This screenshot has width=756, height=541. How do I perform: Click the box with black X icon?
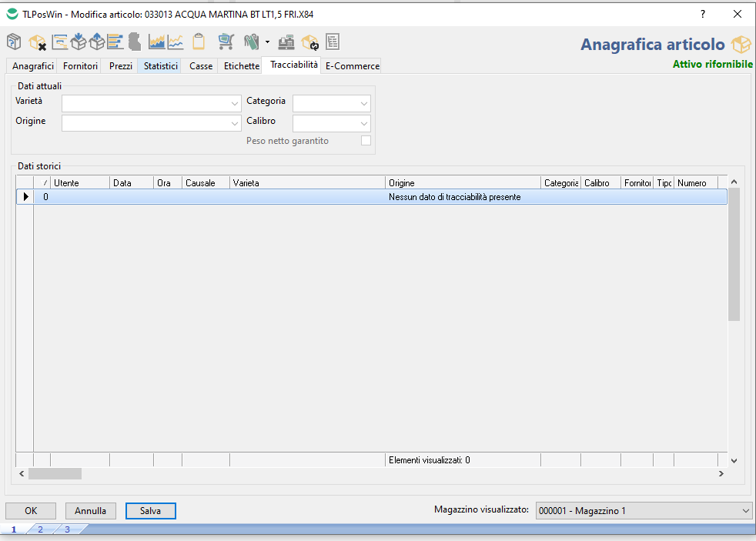click(x=37, y=42)
